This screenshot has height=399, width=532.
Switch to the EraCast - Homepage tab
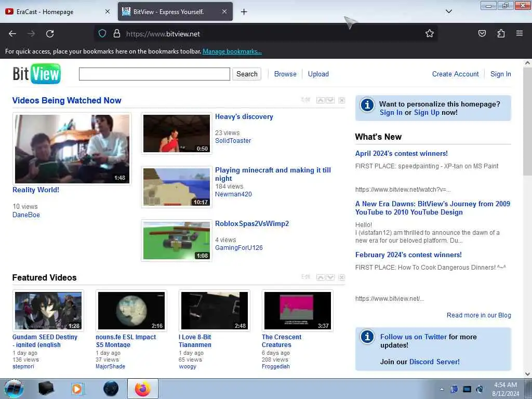tap(58, 11)
